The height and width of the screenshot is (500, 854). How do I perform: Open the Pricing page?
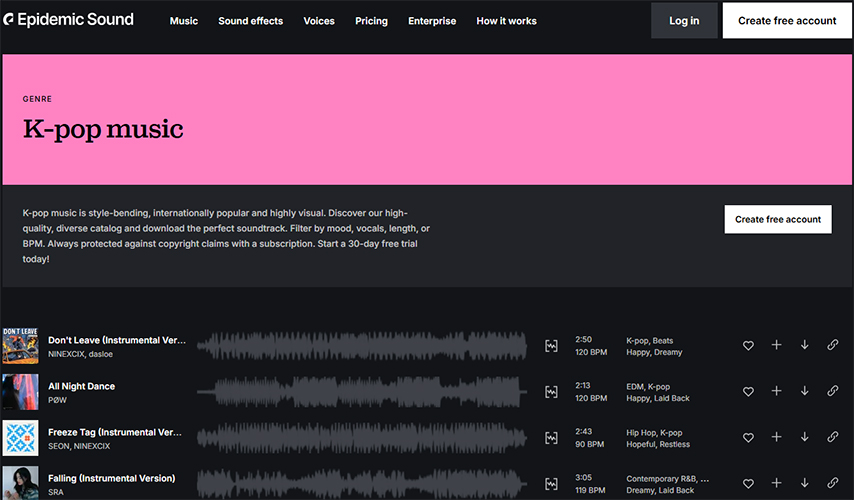pos(371,21)
